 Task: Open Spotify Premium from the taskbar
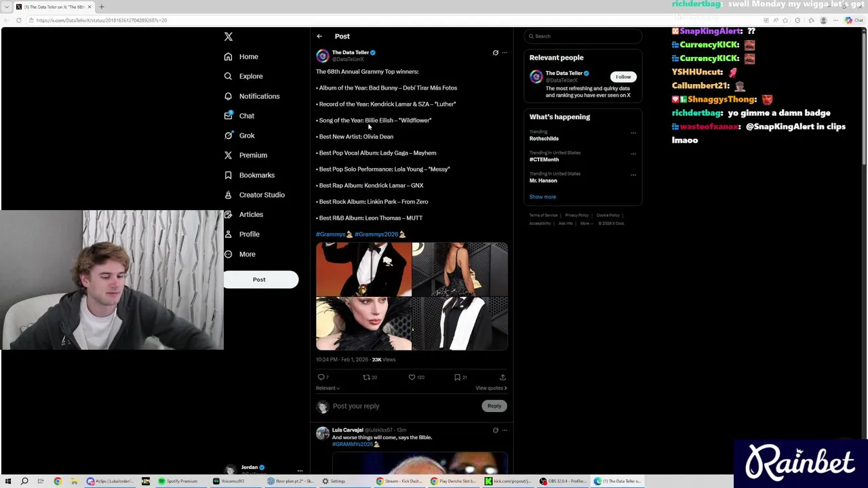pyautogui.click(x=178, y=481)
